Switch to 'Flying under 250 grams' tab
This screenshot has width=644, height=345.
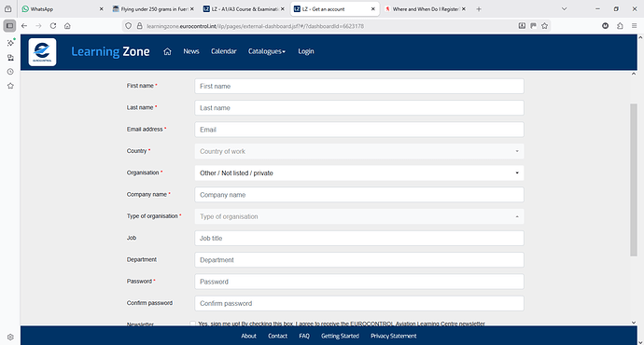(153, 9)
